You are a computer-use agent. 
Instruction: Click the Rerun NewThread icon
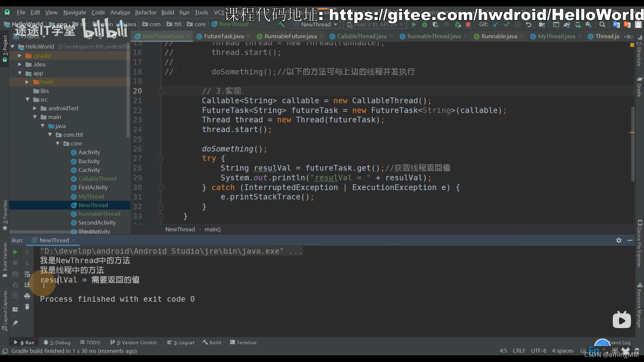(15, 252)
